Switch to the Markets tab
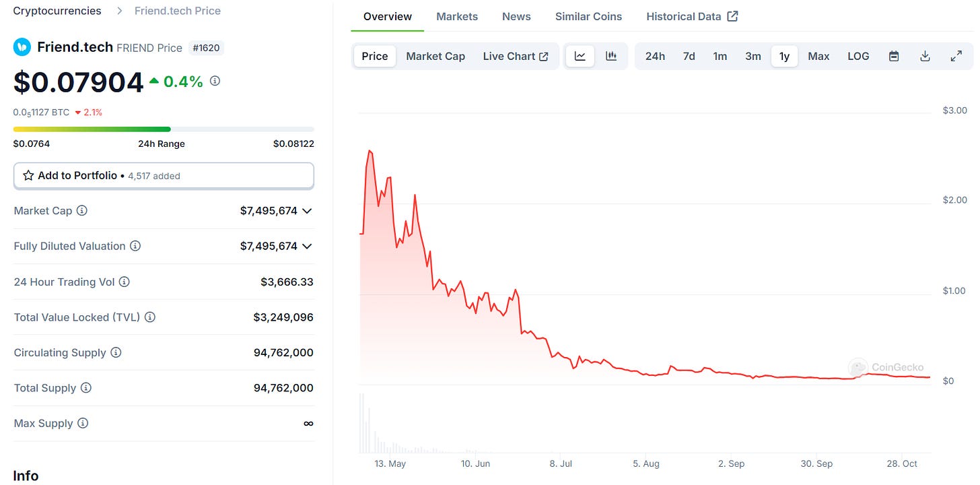 [x=457, y=16]
